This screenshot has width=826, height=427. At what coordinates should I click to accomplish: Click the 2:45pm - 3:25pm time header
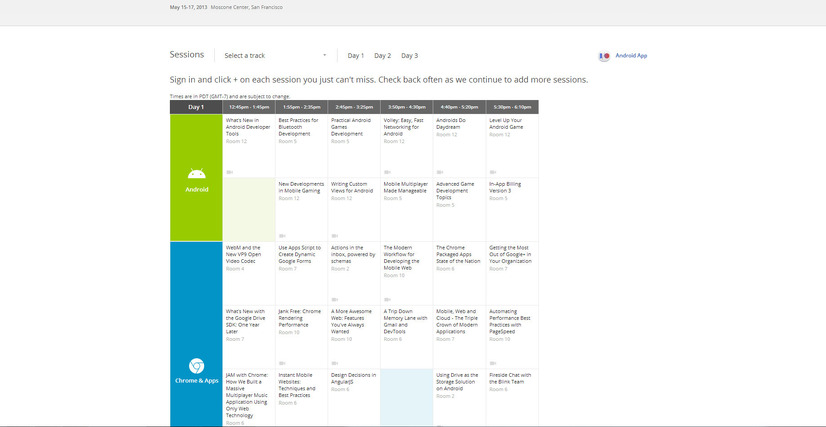point(354,107)
